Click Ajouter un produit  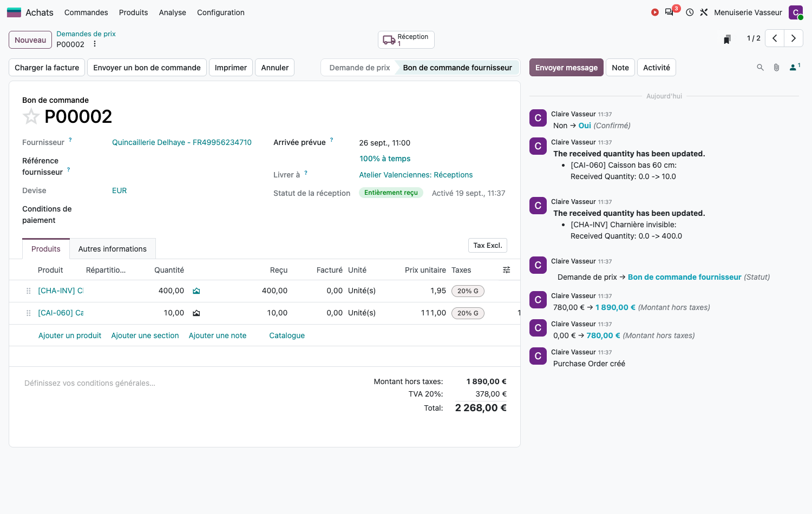[70, 335]
